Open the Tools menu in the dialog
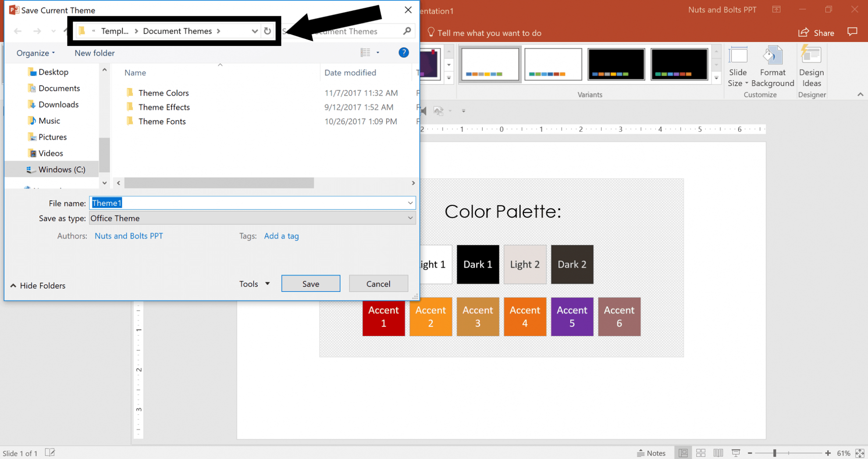Screen dimensions: 868x459 coord(253,283)
